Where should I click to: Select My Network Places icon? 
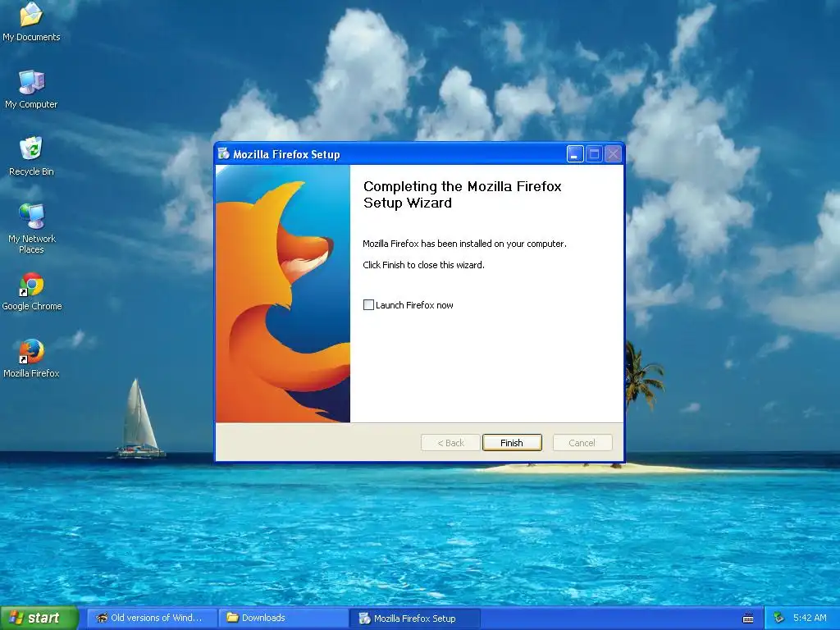[31, 228]
